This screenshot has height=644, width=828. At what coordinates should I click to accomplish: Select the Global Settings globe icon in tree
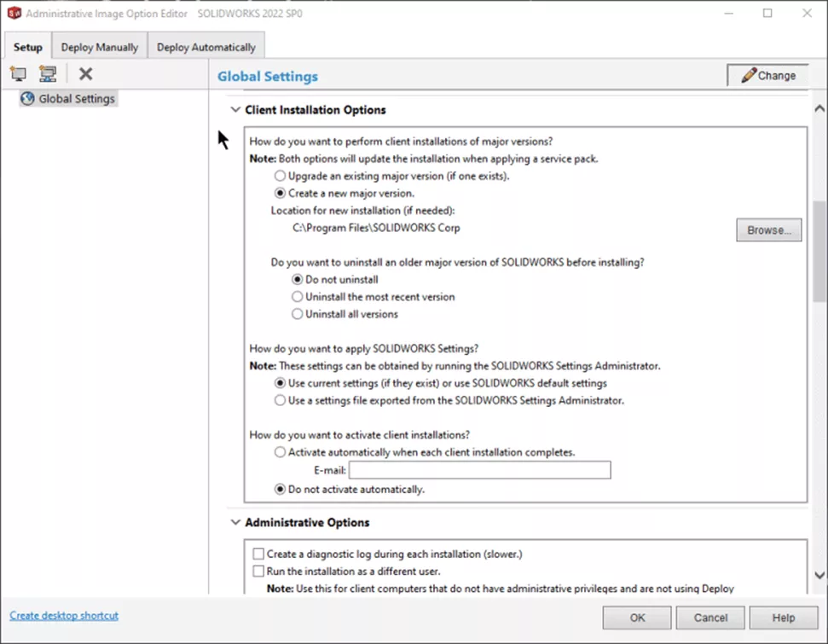click(27, 99)
